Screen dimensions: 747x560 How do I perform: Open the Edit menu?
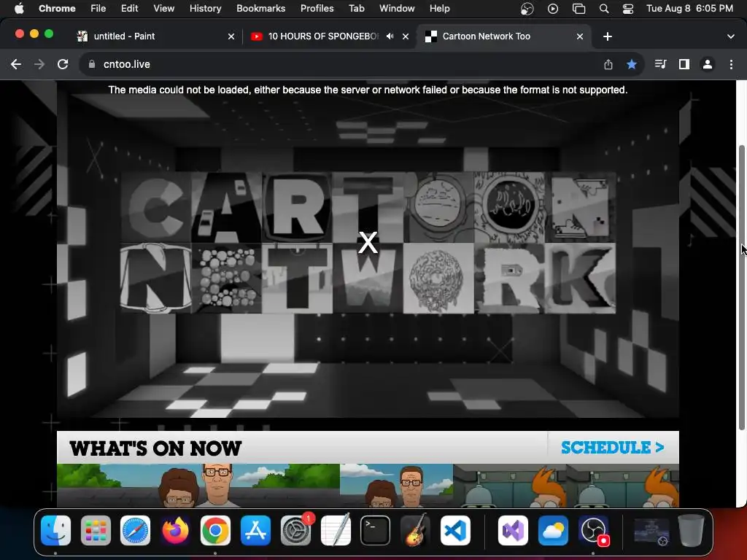click(129, 9)
